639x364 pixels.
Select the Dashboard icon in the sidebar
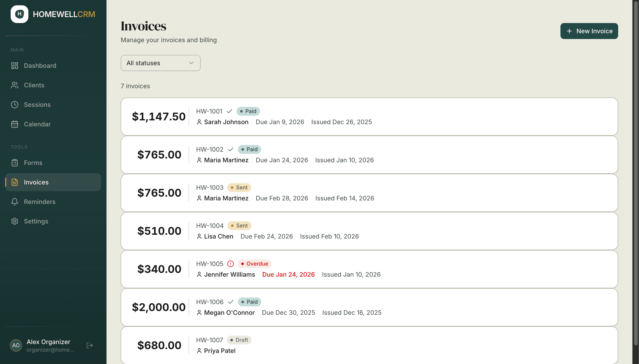click(14, 65)
